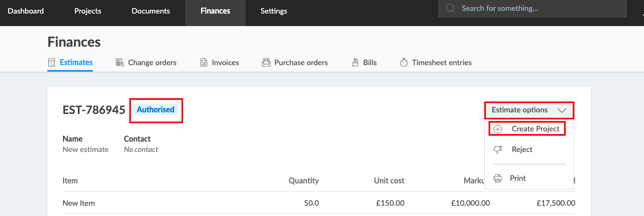Viewport: 644px width, 216px height.
Task: Open the Settings menu item
Action: 274,11
